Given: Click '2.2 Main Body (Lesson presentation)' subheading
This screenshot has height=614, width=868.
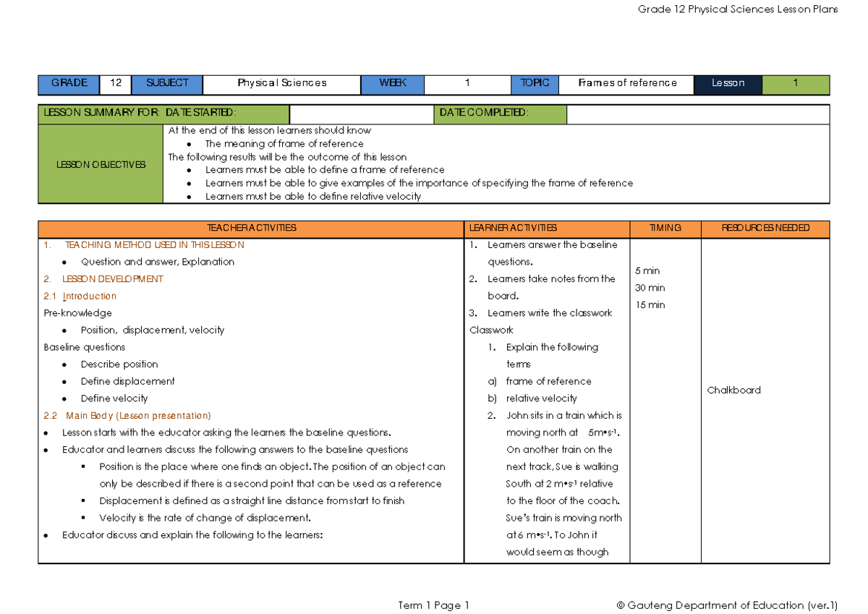Looking at the screenshot, I should [x=127, y=416].
